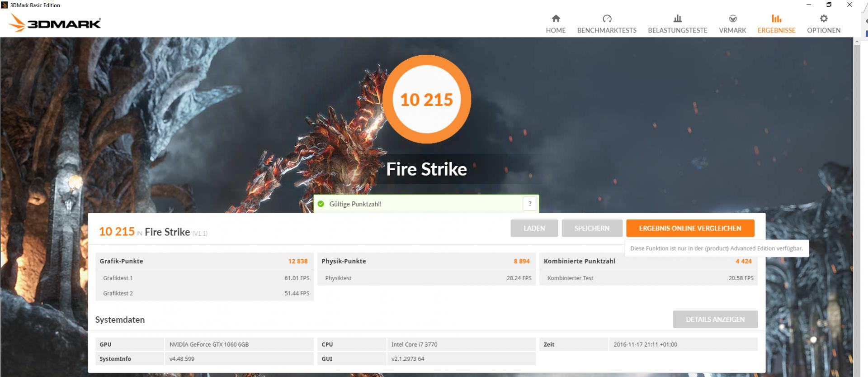Click the 28.24 FPS value

click(x=519, y=278)
